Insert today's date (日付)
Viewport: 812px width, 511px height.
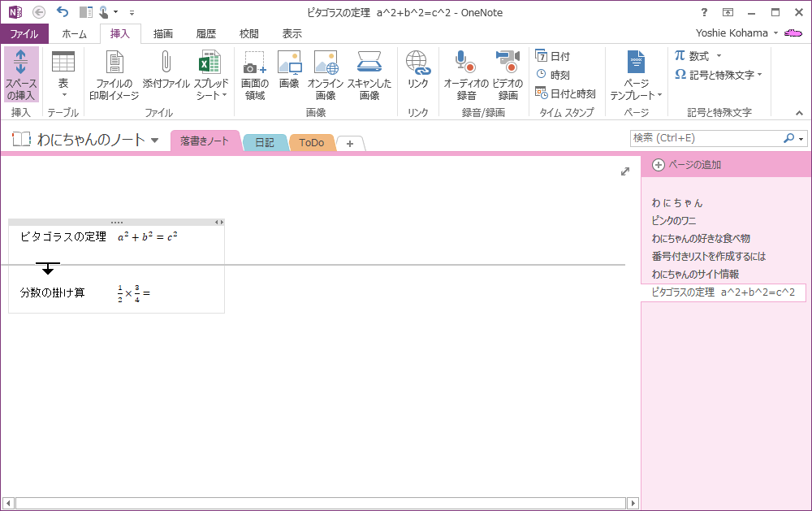click(552, 56)
